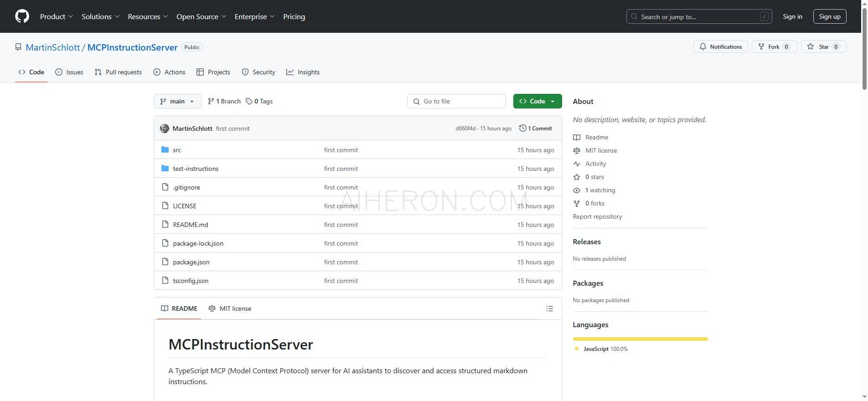The width and height of the screenshot is (868, 401).
Task: Click the test-instructions folder icon
Action: [165, 168]
